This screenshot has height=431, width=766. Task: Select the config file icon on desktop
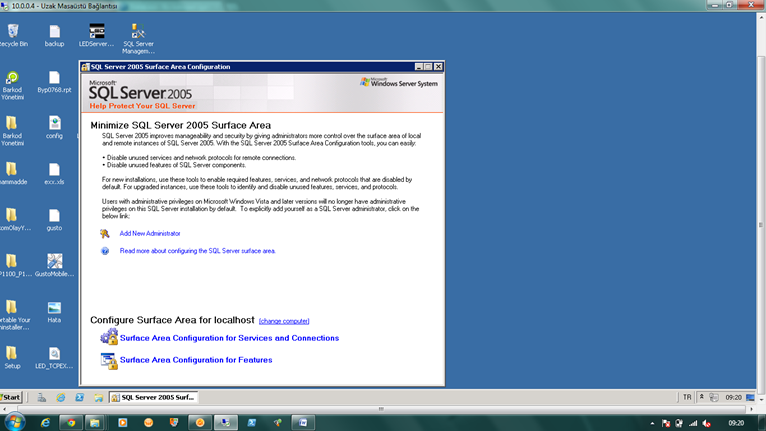tap(54, 123)
